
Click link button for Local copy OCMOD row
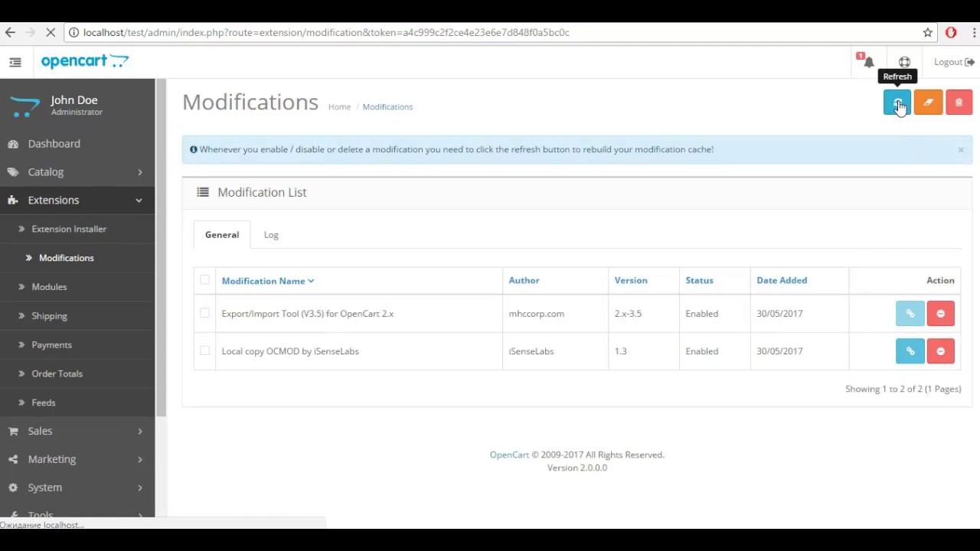pos(910,351)
